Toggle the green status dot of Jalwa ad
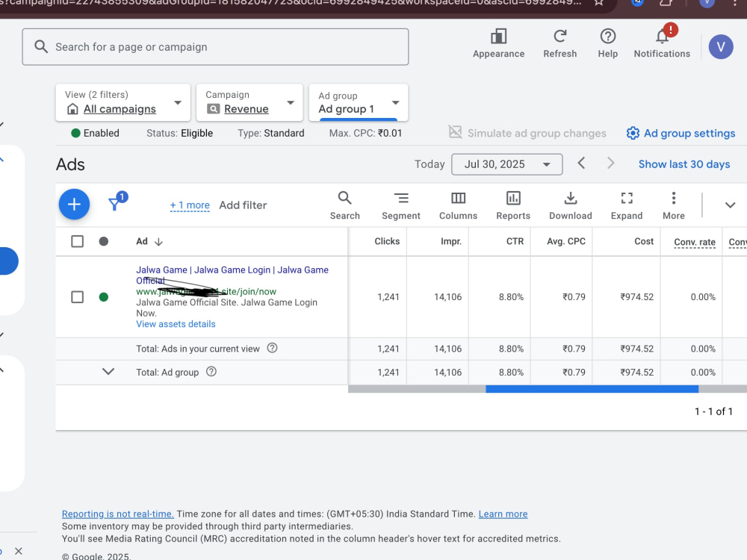747x560 pixels. point(103,297)
